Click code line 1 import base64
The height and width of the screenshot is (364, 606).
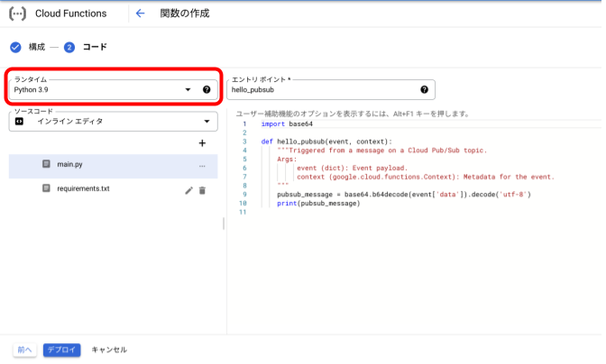287,124
